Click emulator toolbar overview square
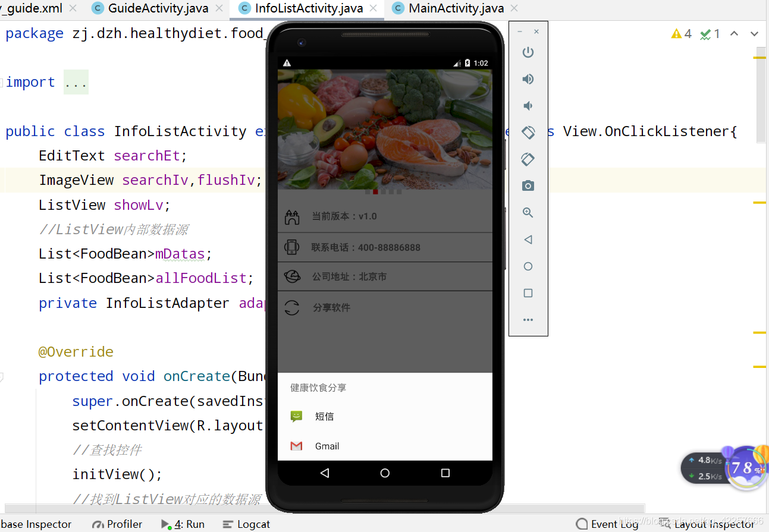 click(528, 293)
